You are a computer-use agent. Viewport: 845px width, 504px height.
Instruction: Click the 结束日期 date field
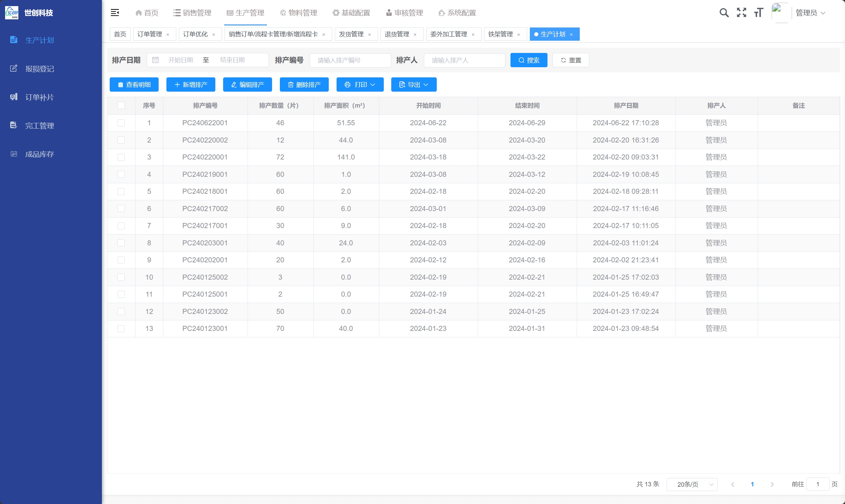coord(232,60)
